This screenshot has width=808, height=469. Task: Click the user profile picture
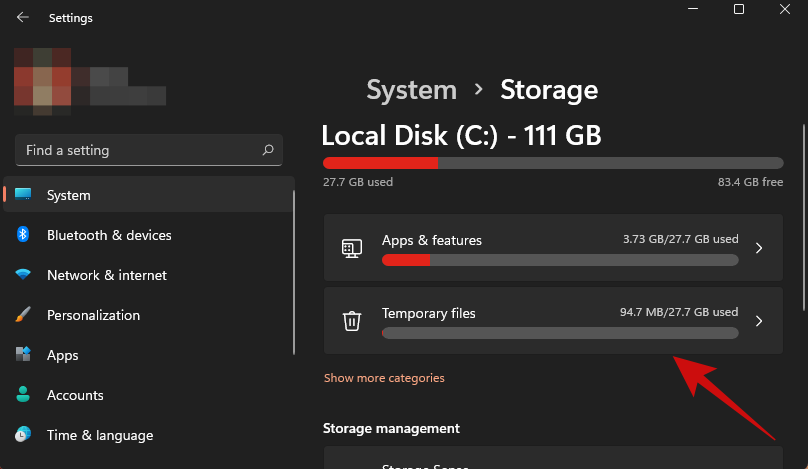[42, 78]
